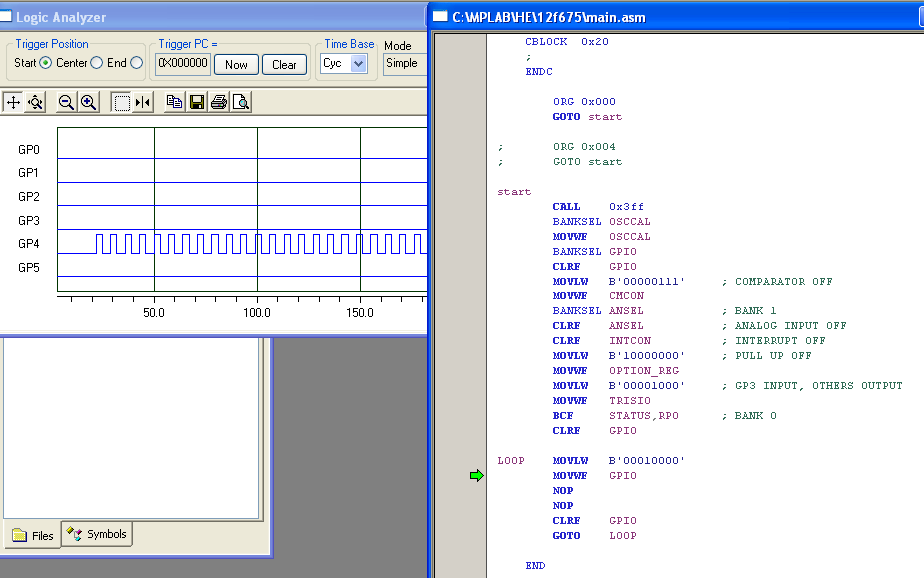Viewport: 924px width, 578px height.
Task: Activate the dashed rectangle selection tool
Action: tap(121, 102)
